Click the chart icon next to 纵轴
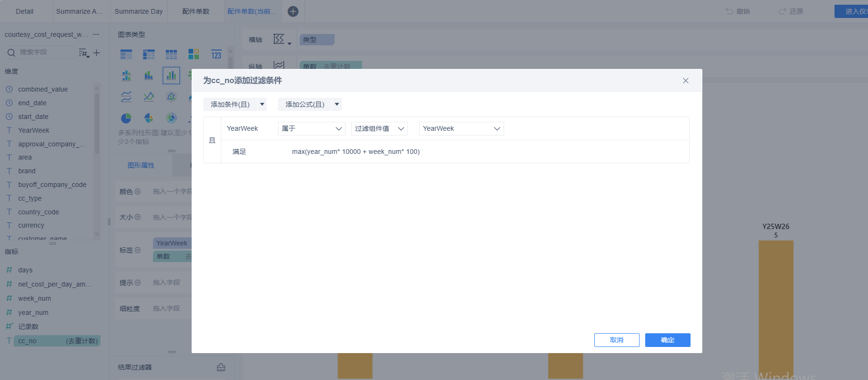 279,65
